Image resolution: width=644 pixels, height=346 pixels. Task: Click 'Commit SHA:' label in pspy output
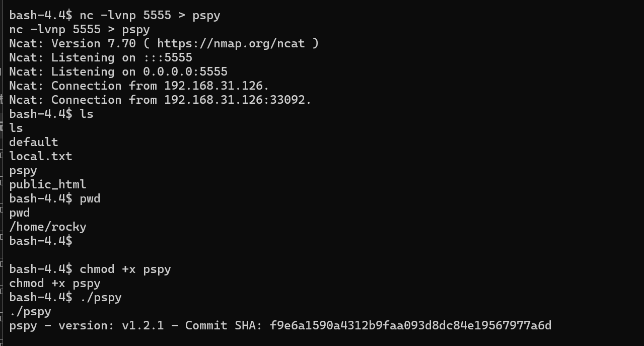(x=224, y=325)
